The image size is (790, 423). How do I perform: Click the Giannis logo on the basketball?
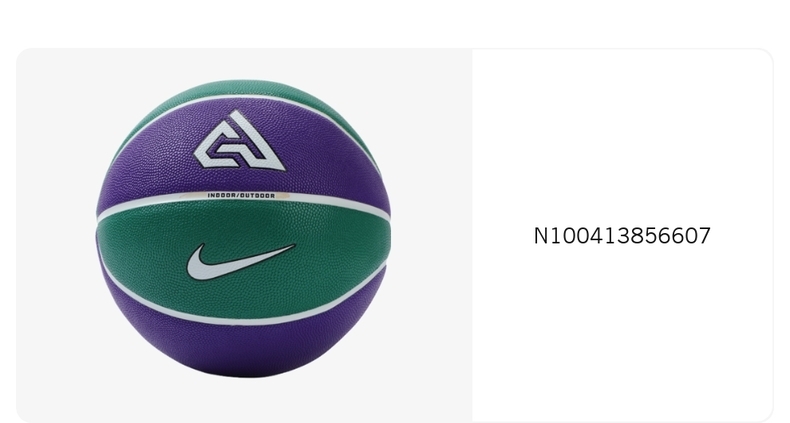tap(240, 141)
